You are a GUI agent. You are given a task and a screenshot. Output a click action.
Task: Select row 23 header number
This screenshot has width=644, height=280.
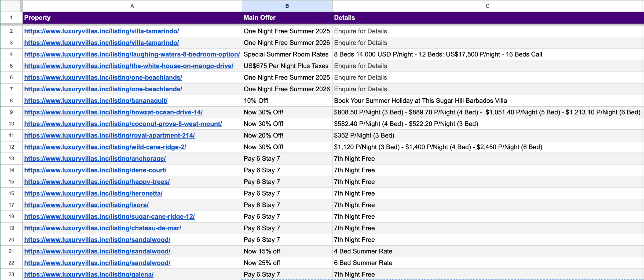click(11, 274)
